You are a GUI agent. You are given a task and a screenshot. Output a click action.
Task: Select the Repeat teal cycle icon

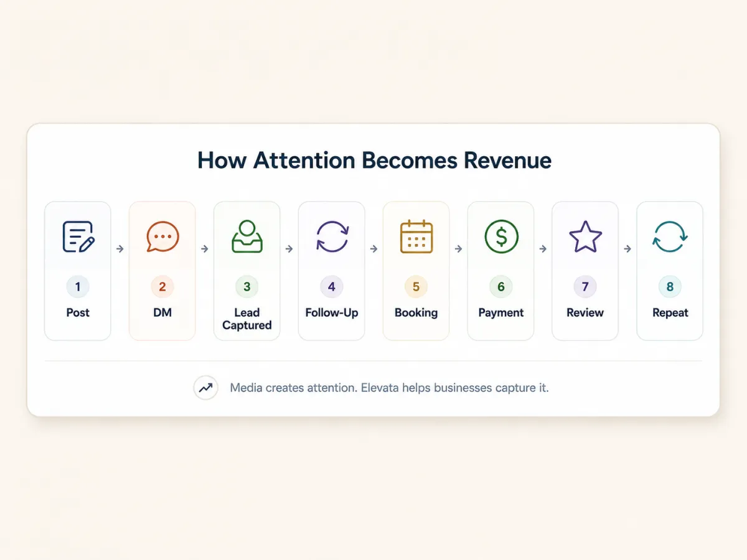point(670,237)
